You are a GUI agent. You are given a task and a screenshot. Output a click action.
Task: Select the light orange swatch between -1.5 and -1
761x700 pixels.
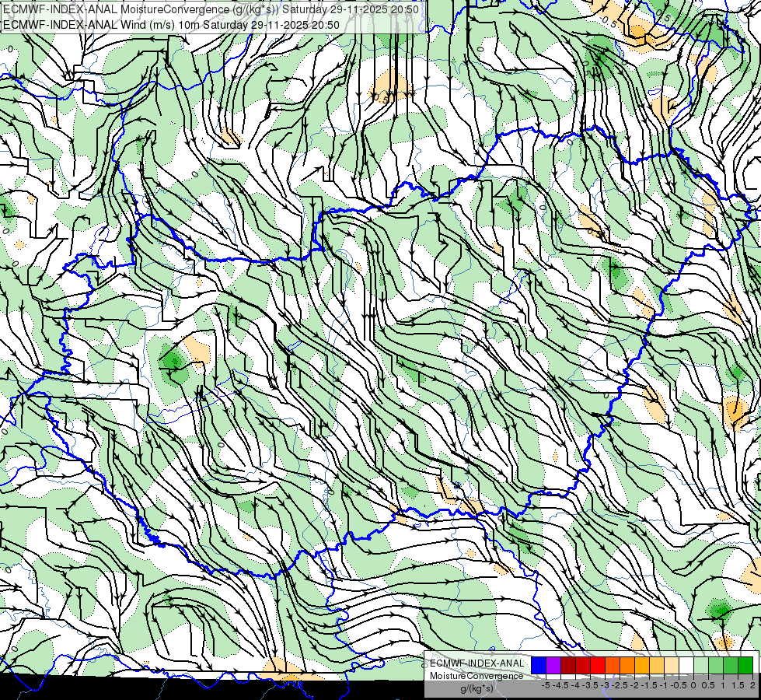(657, 666)
